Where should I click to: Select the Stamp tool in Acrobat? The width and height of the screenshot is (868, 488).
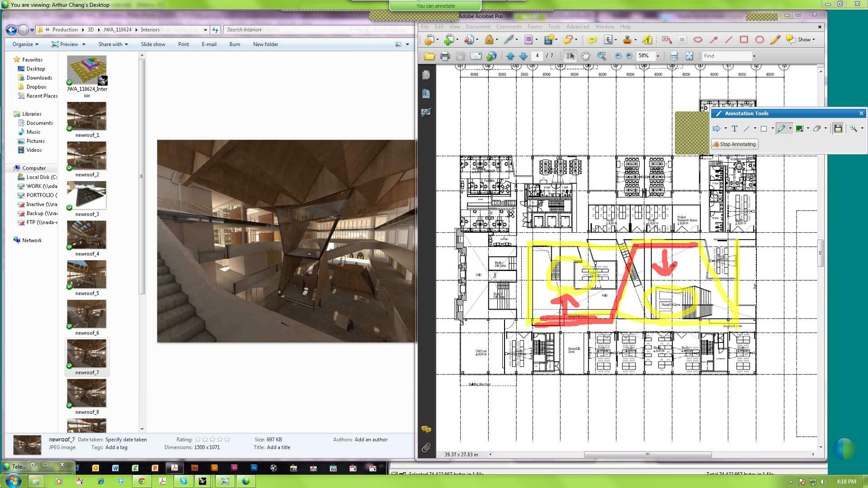(627, 40)
